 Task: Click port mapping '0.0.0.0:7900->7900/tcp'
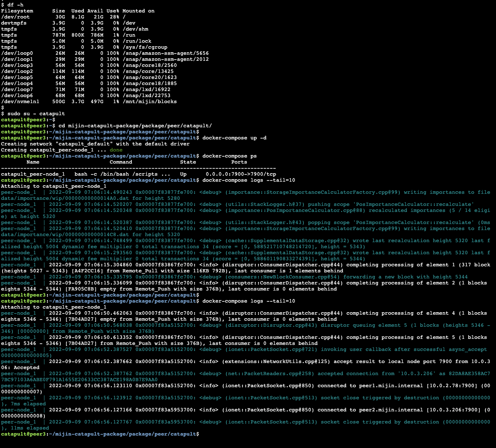241,174
